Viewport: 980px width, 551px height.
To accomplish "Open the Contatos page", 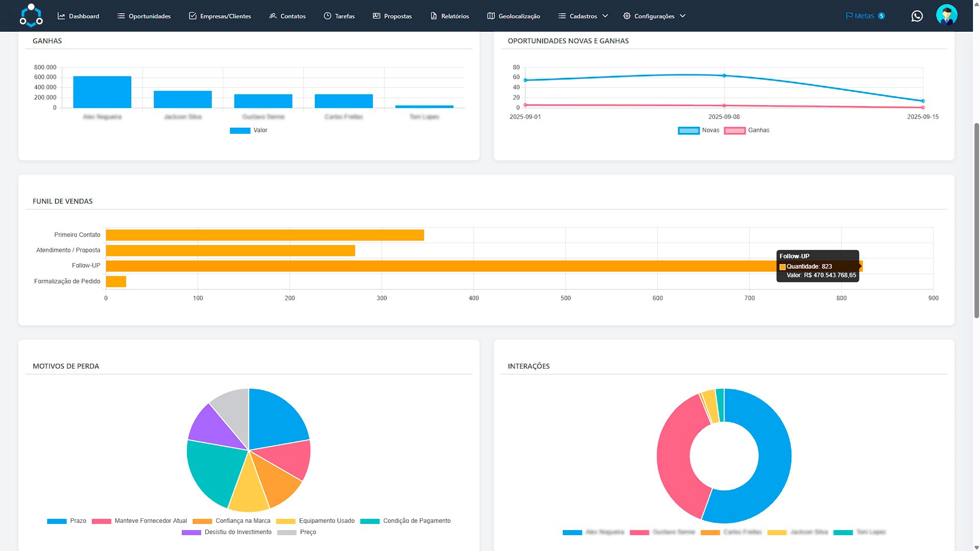I will [x=287, y=16].
